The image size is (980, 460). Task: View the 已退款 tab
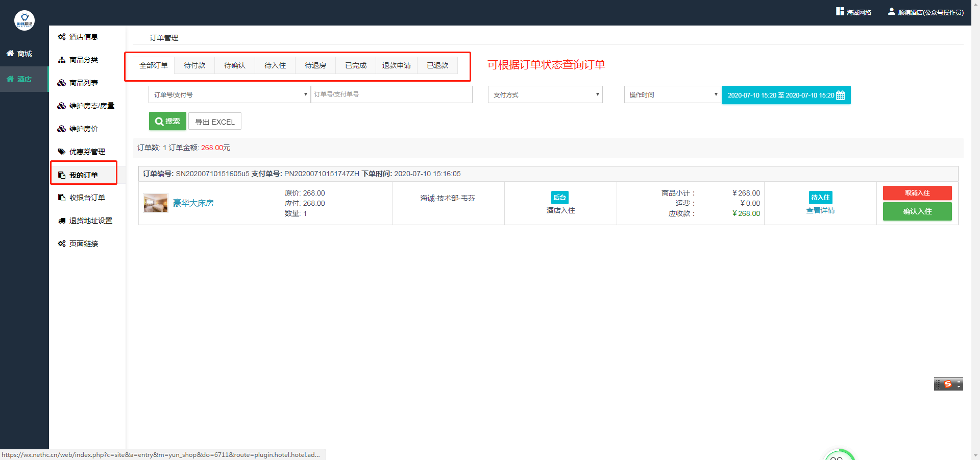[x=437, y=65]
